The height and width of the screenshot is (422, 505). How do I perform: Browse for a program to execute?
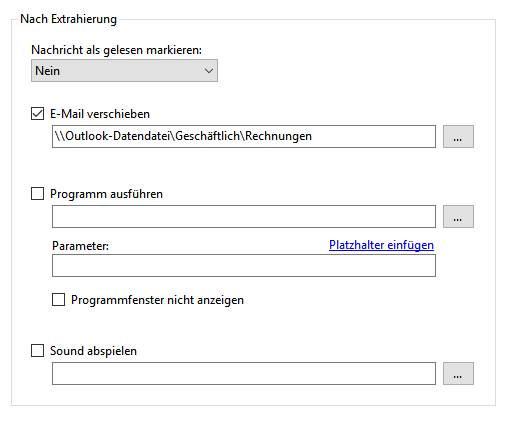(x=458, y=217)
